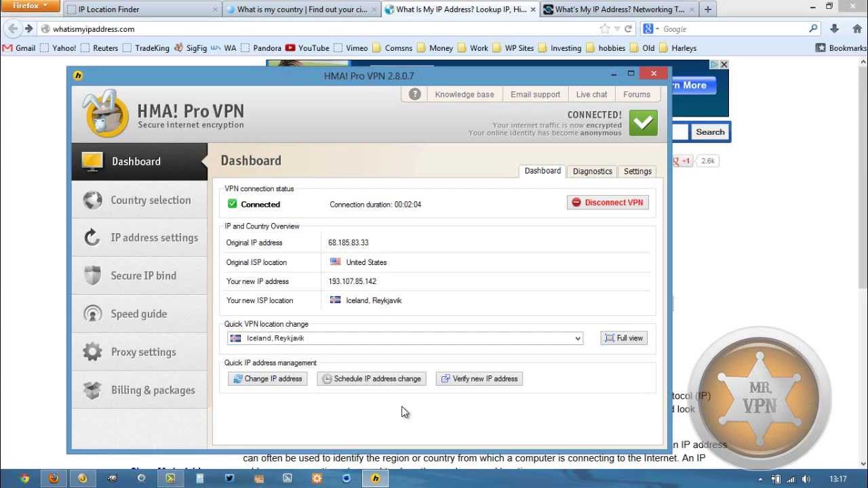
Task: Open the Dashboard section in HMA sidebar
Action: point(139,161)
